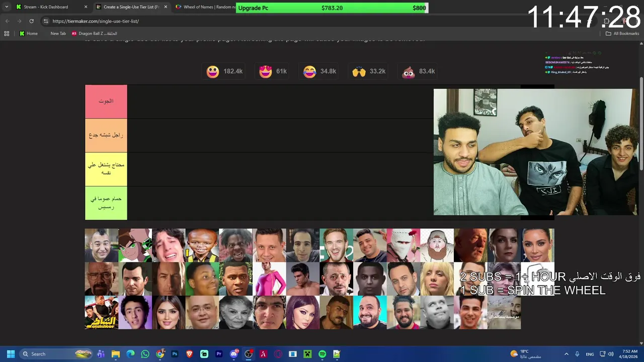The height and width of the screenshot is (362, 644).
Task: Switch to Wheel of Names tab
Action: (x=205, y=7)
